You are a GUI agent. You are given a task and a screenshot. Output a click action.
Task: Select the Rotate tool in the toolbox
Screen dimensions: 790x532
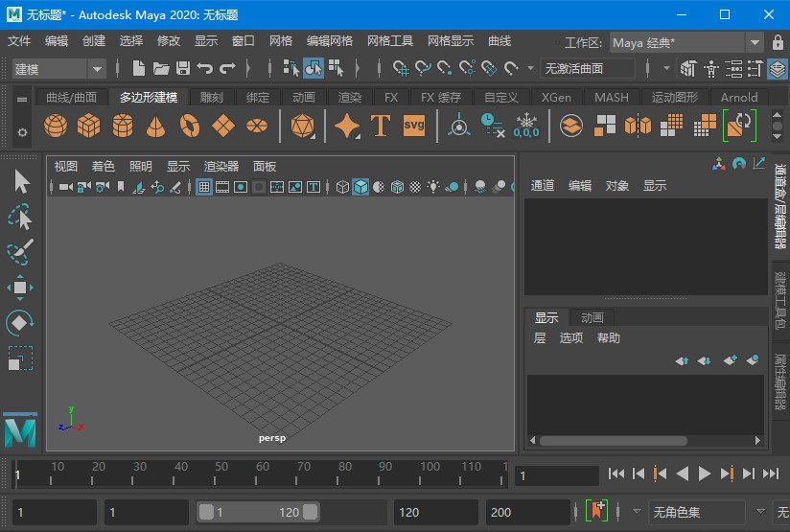coord(19,323)
